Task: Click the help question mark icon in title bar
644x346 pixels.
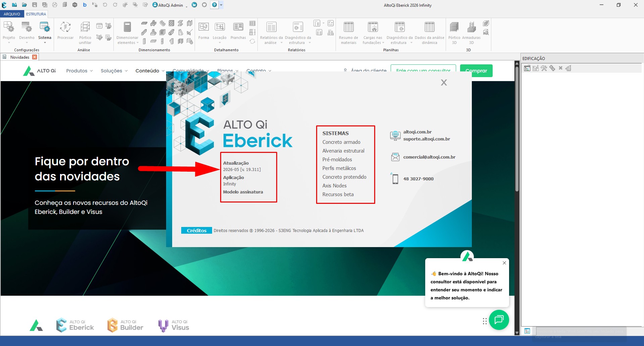Action: (x=214, y=5)
